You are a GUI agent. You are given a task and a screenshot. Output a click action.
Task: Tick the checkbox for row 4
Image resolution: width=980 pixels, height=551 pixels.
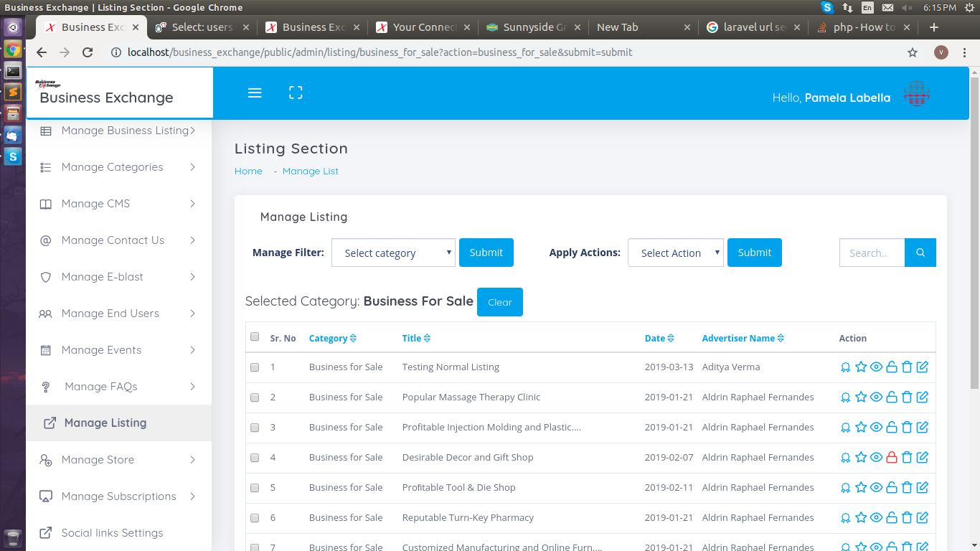point(255,458)
